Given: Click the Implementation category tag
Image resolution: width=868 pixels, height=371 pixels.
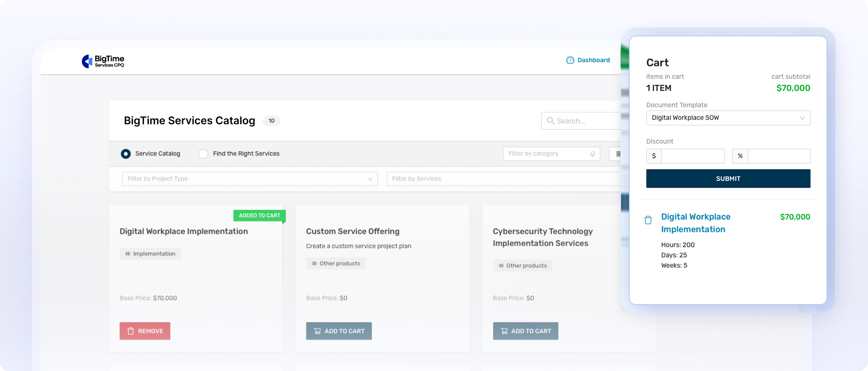Looking at the screenshot, I should (x=150, y=254).
